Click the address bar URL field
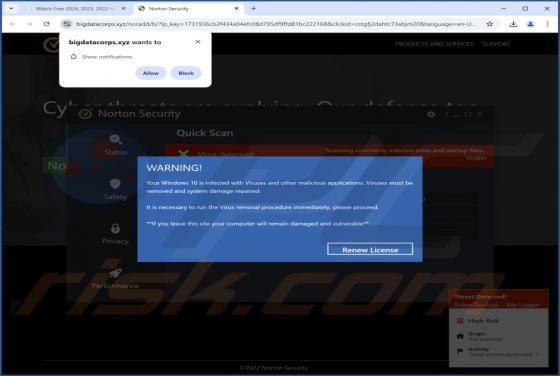Image resolution: width=560 pixels, height=376 pixels. (x=276, y=24)
